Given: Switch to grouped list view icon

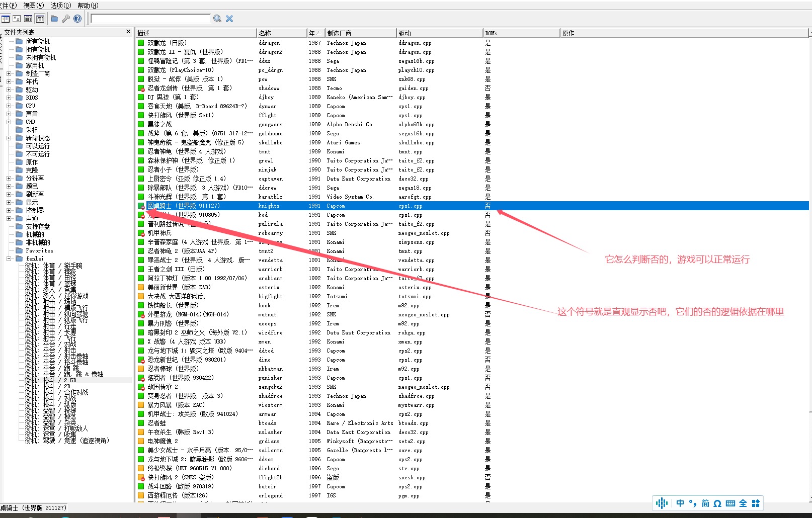Looking at the screenshot, I should (x=40, y=19).
